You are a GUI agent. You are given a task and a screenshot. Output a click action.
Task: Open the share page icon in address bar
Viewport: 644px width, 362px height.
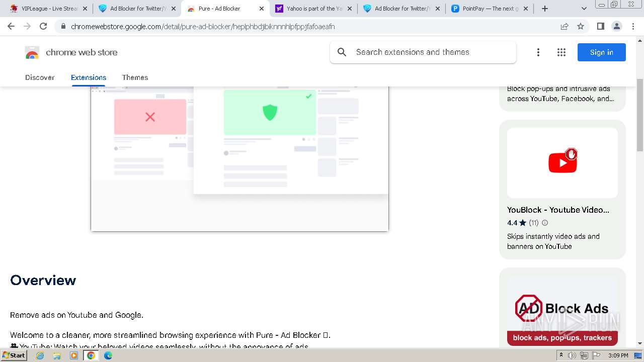click(x=565, y=26)
